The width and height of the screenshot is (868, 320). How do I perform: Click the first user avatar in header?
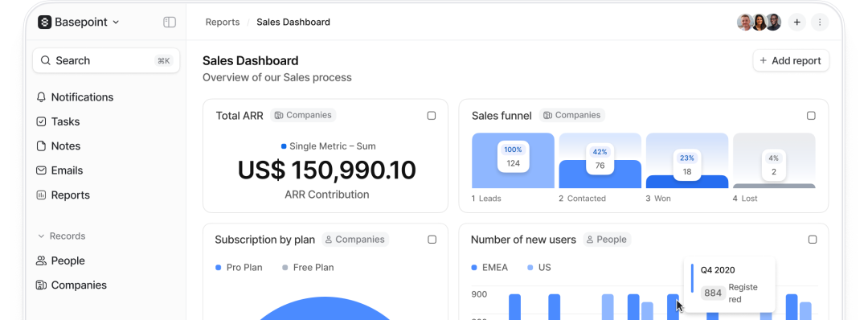744,23
